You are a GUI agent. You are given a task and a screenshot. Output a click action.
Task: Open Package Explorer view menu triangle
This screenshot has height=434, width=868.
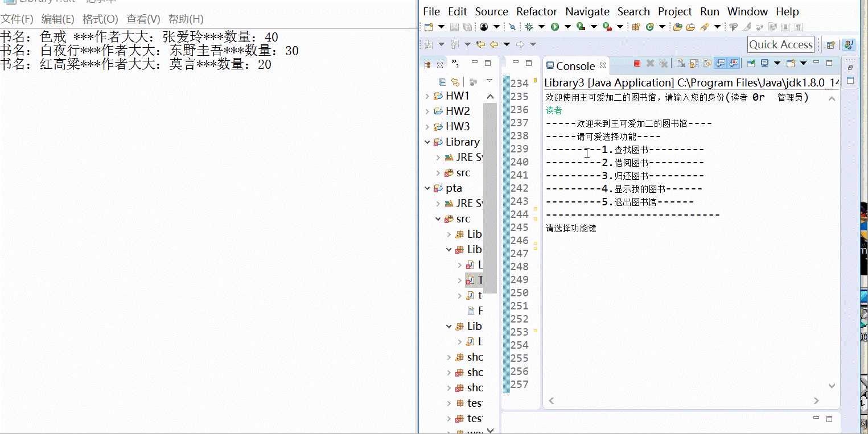pyautogui.click(x=489, y=81)
